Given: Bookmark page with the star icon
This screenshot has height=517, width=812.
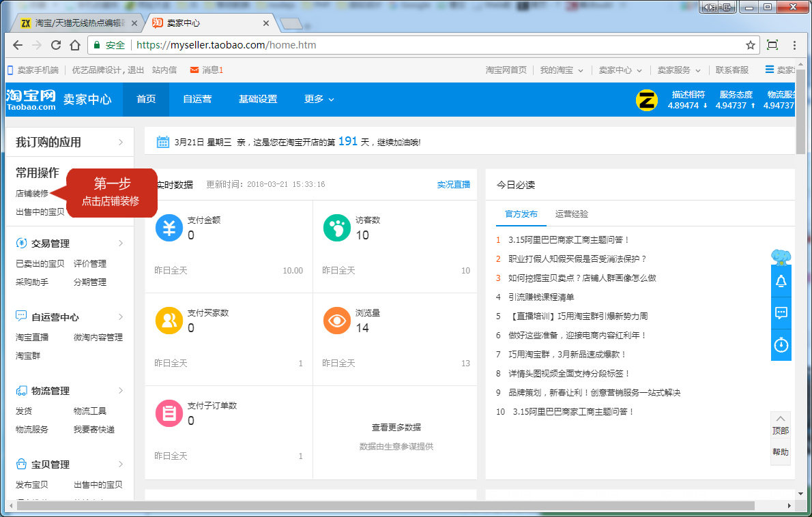Looking at the screenshot, I should pos(751,45).
